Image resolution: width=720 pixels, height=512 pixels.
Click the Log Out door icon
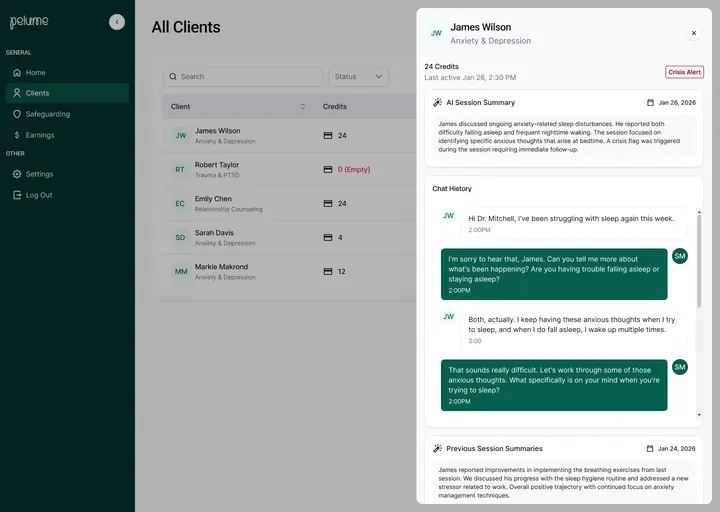pos(17,195)
